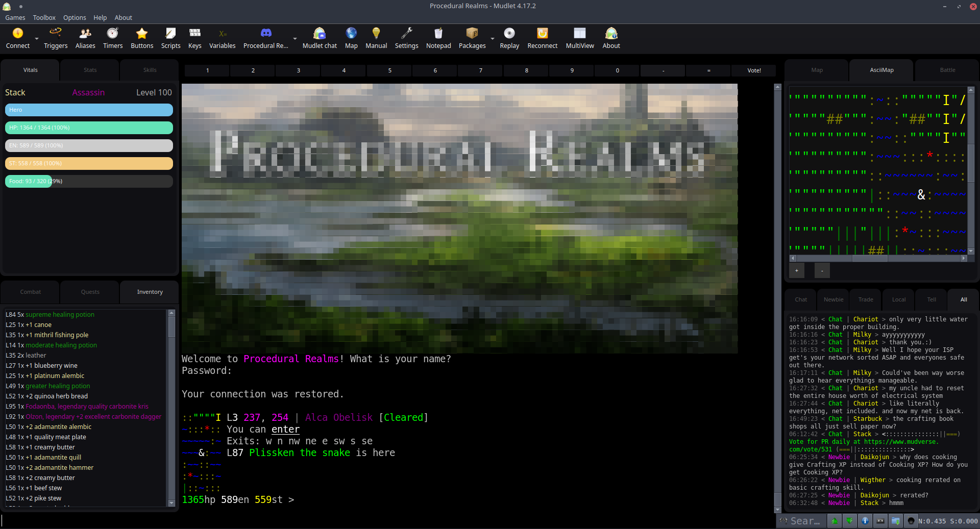980x529 pixels.
Task: Open the Scripts editor
Action: click(170, 38)
